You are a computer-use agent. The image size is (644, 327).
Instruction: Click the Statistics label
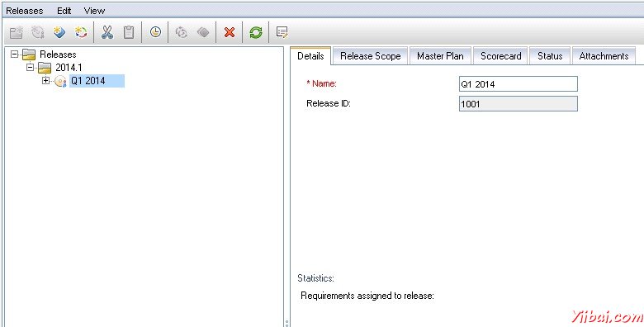point(316,278)
